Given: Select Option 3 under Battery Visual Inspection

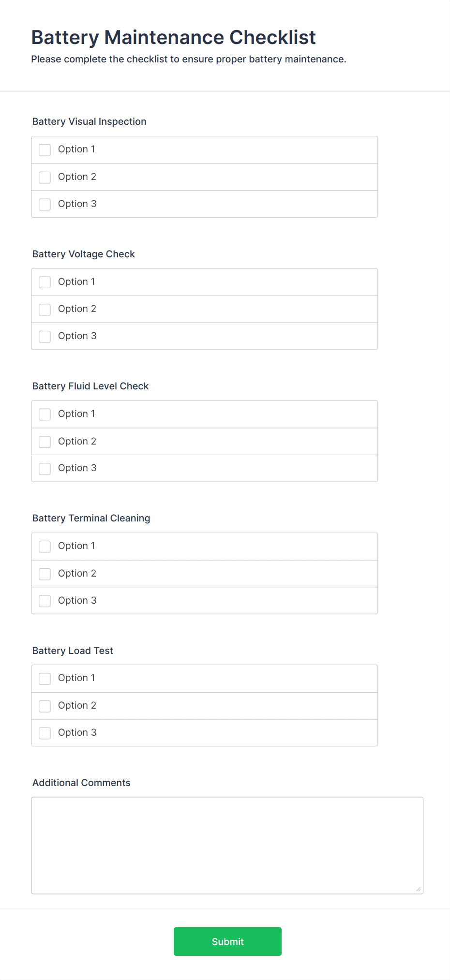Looking at the screenshot, I should 45,205.
